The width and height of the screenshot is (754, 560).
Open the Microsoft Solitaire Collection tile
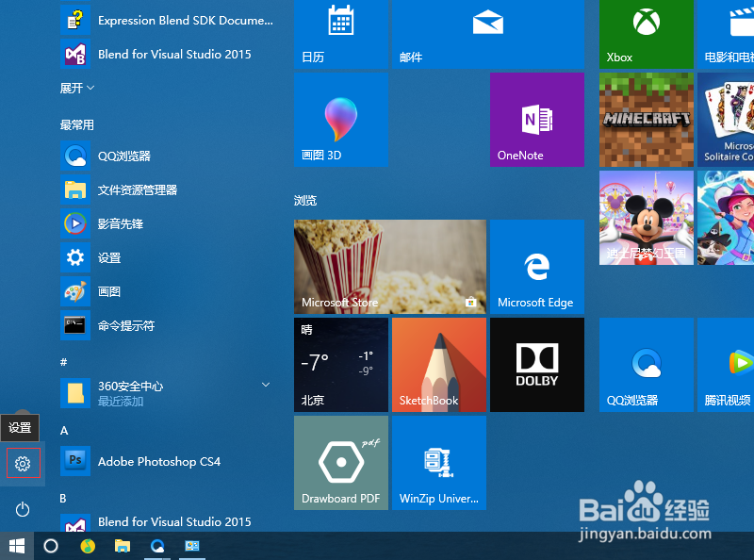tap(726, 120)
